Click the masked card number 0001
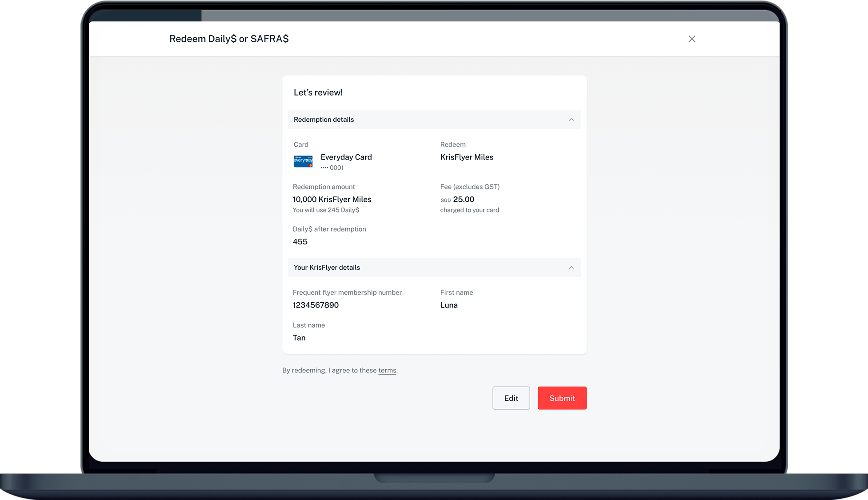The image size is (868, 500). pos(332,168)
